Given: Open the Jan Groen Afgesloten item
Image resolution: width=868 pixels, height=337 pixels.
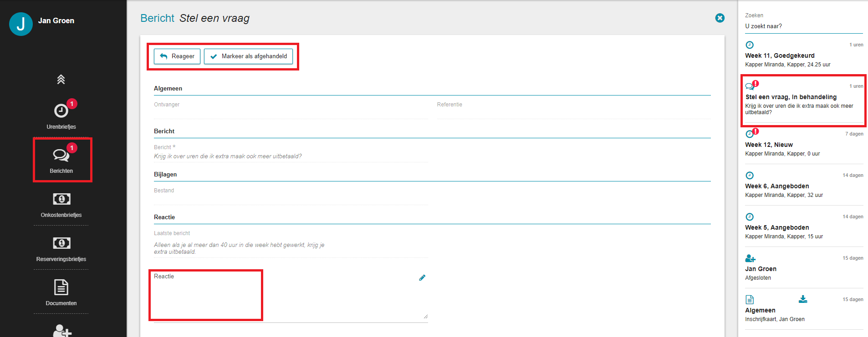Looking at the screenshot, I should click(804, 268).
